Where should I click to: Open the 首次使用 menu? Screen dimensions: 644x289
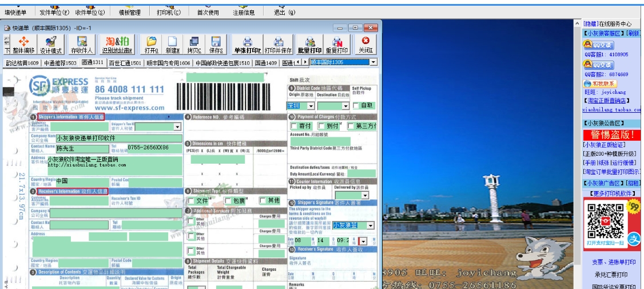(x=208, y=13)
